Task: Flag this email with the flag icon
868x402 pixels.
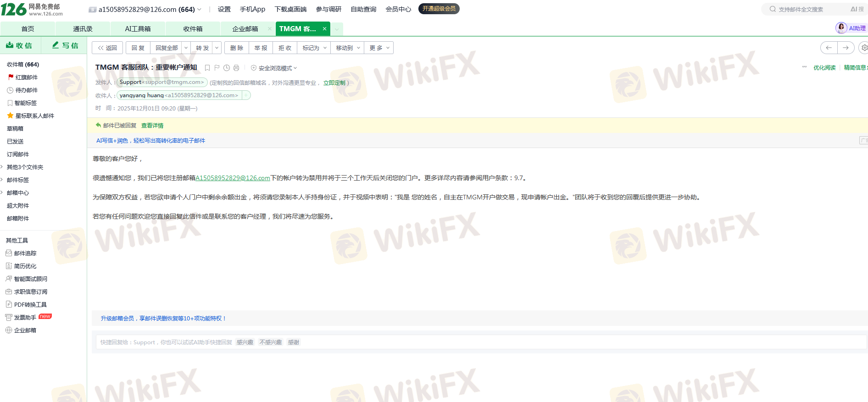Action: pos(217,68)
